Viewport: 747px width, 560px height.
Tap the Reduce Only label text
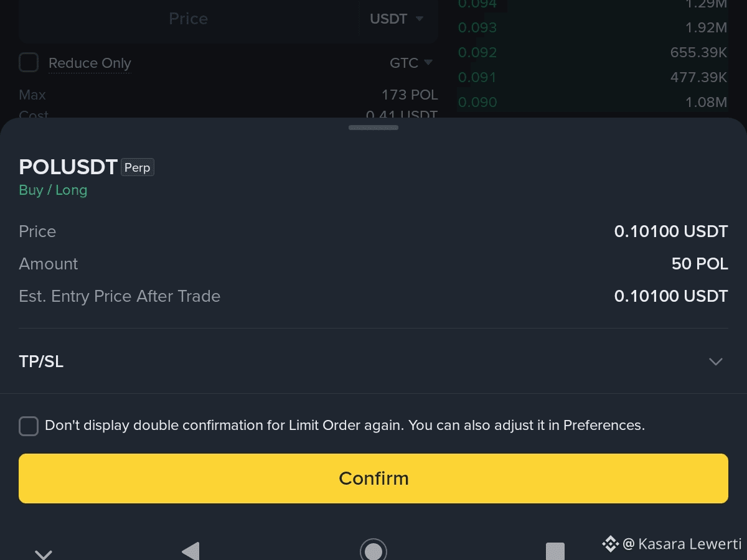[x=90, y=63]
